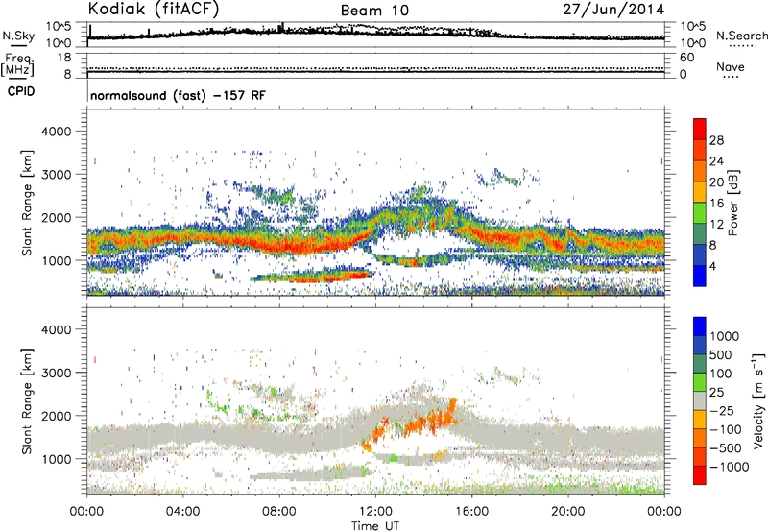The height and width of the screenshot is (532, 768).
Task: Click the '3000' tick on the velocity panel axis
Action: click(57, 373)
